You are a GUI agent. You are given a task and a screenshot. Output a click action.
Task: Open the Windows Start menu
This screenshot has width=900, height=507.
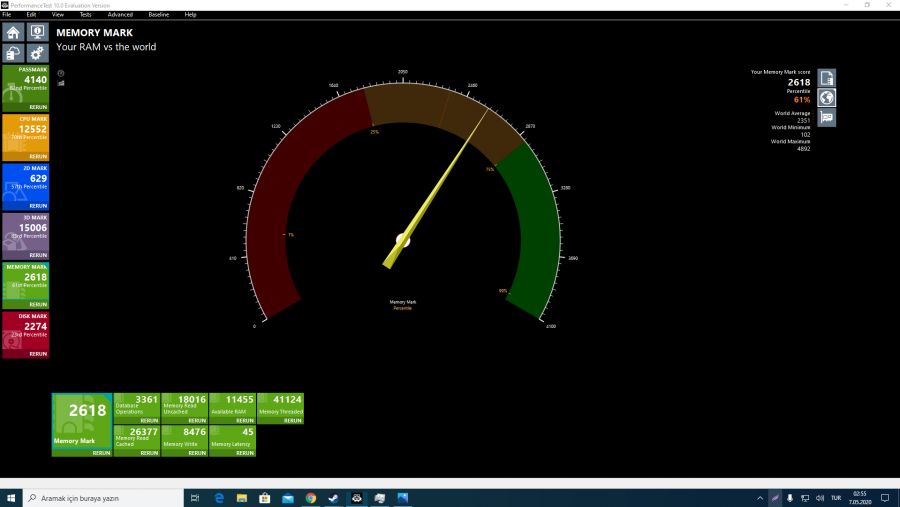tap(11, 498)
